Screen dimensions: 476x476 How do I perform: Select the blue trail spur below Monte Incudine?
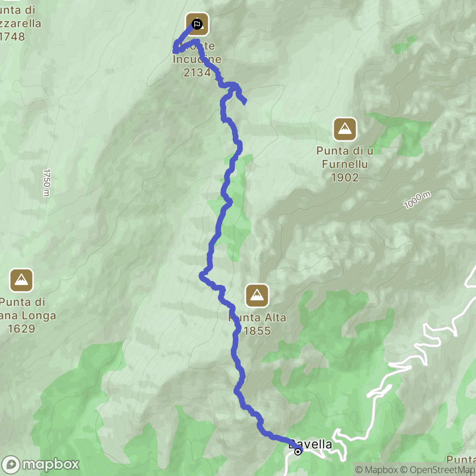(240, 95)
